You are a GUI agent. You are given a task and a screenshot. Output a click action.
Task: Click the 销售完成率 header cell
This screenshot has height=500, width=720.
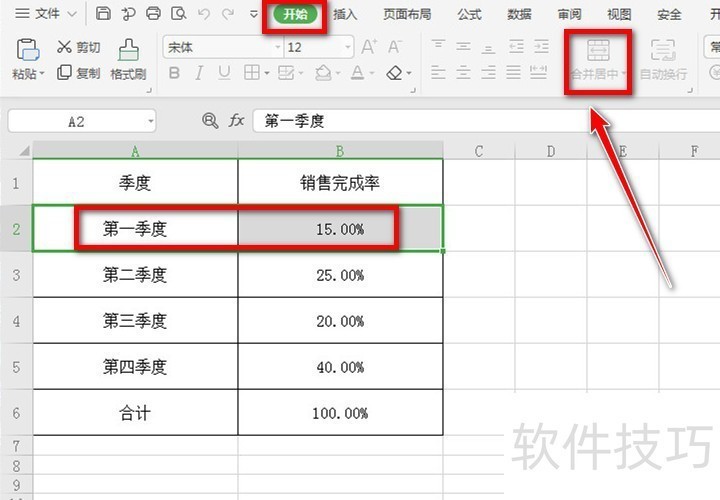point(340,183)
